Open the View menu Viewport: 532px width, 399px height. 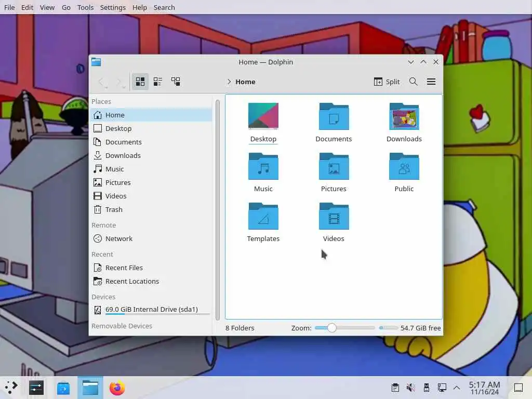click(x=47, y=7)
